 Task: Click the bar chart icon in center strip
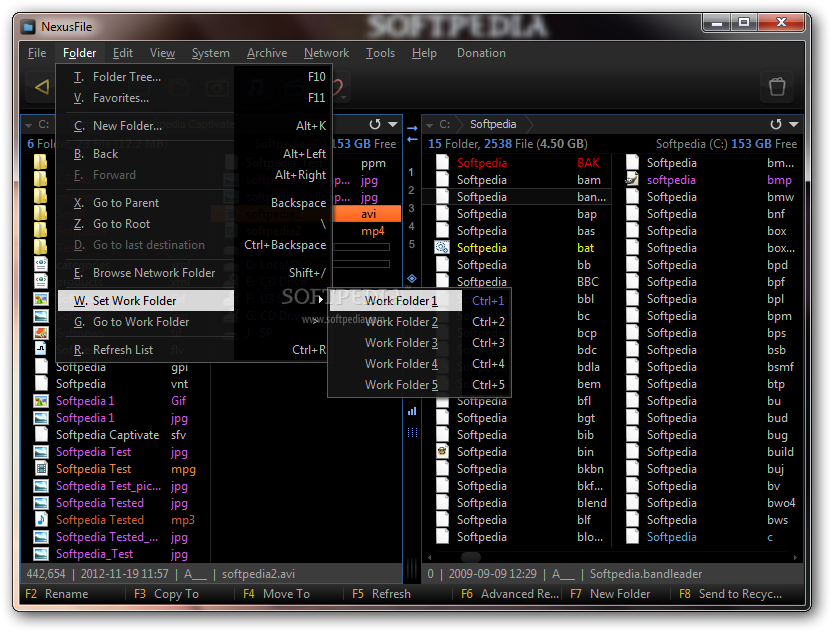point(412,411)
